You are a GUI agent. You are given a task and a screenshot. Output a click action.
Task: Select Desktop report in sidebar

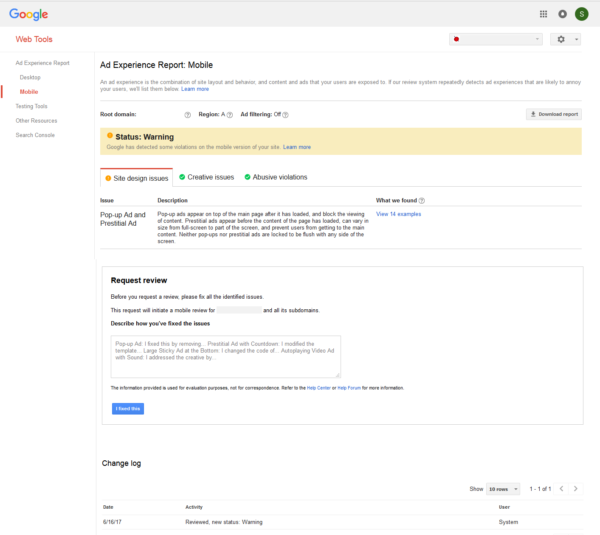click(x=30, y=77)
